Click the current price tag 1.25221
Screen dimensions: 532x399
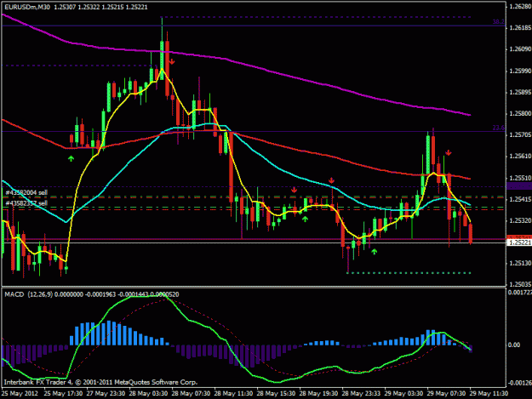pos(519,242)
